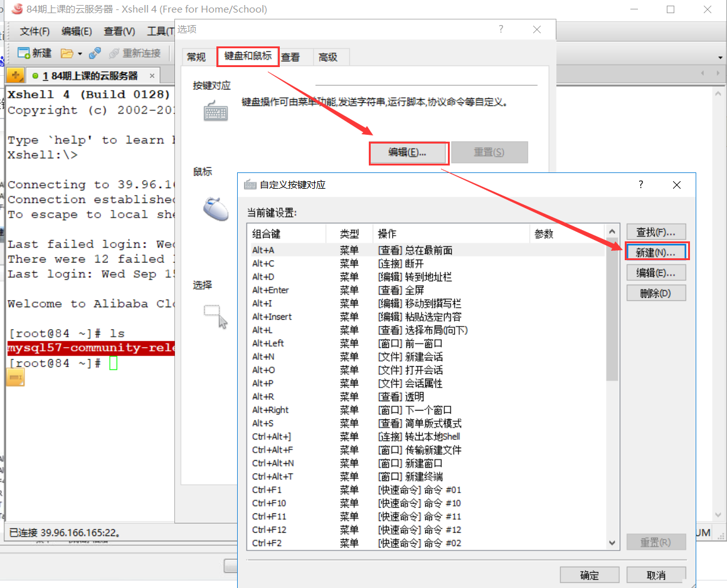
Task: Open the 文件(F) menu
Action: click(34, 31)
